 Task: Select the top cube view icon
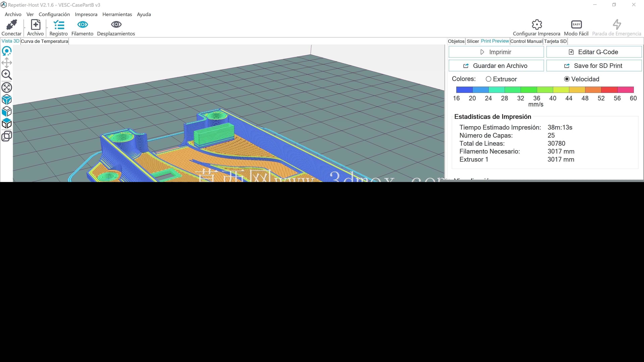pyautogui.click(x=7, y=123)
